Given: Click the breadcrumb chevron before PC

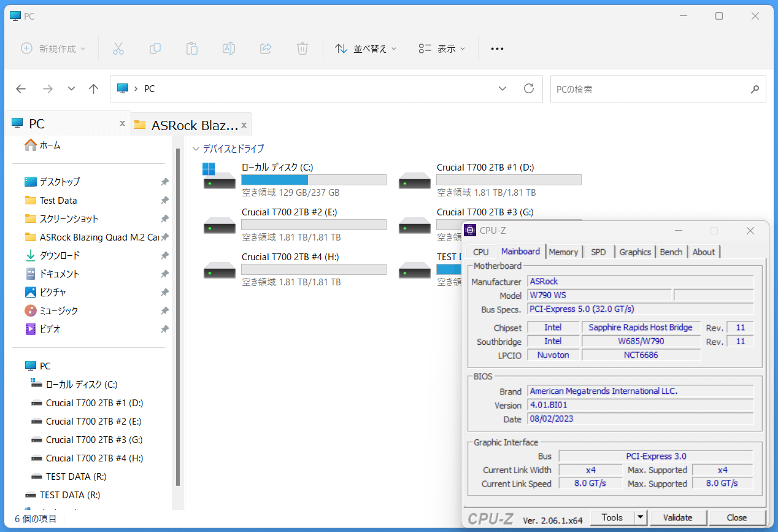Looking at the screenshot, I should [135, 89].
